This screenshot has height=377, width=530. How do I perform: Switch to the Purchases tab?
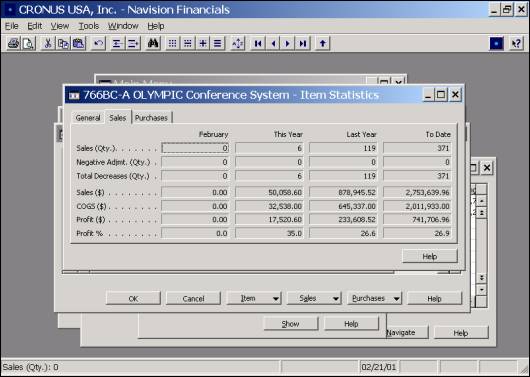pos(151,118)
